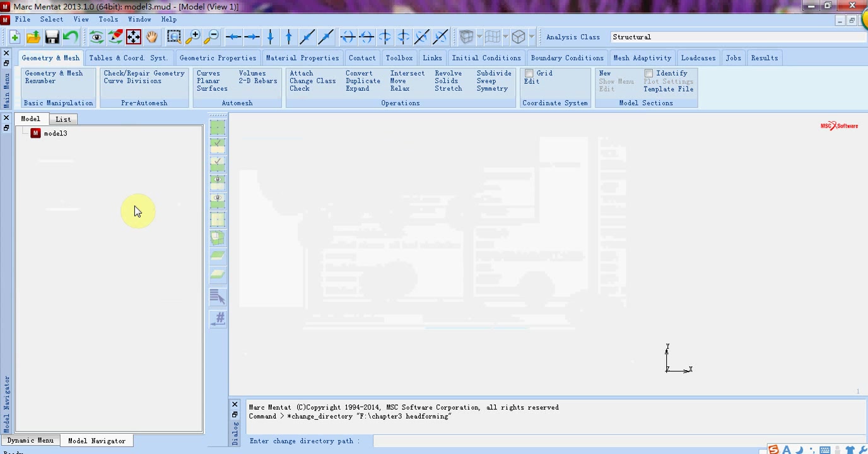
Task: Click the red eraser redraw toolbar icon
Action: [x=115, y=37]
